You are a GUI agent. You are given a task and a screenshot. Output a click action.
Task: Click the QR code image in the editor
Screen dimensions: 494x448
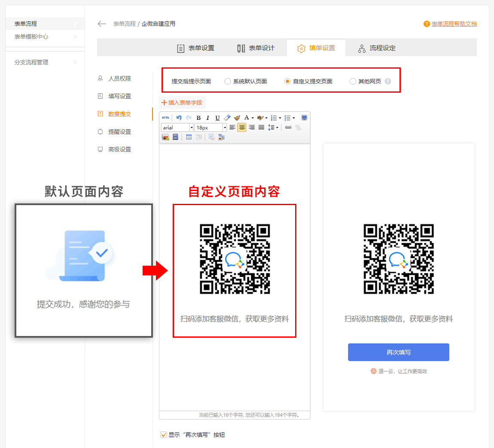coord(235,259)
